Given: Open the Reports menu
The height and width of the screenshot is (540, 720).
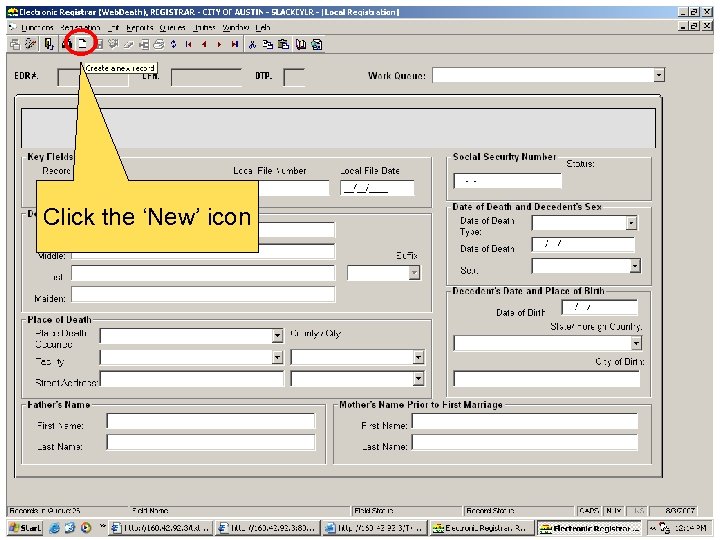Looking at the screenshot, I should pos(140,28).
